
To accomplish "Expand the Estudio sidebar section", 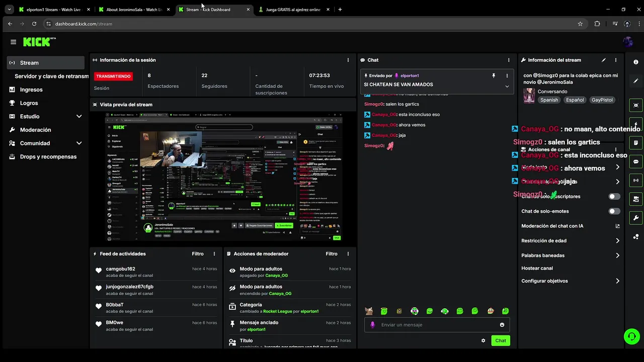I will (x=79, y=116).
